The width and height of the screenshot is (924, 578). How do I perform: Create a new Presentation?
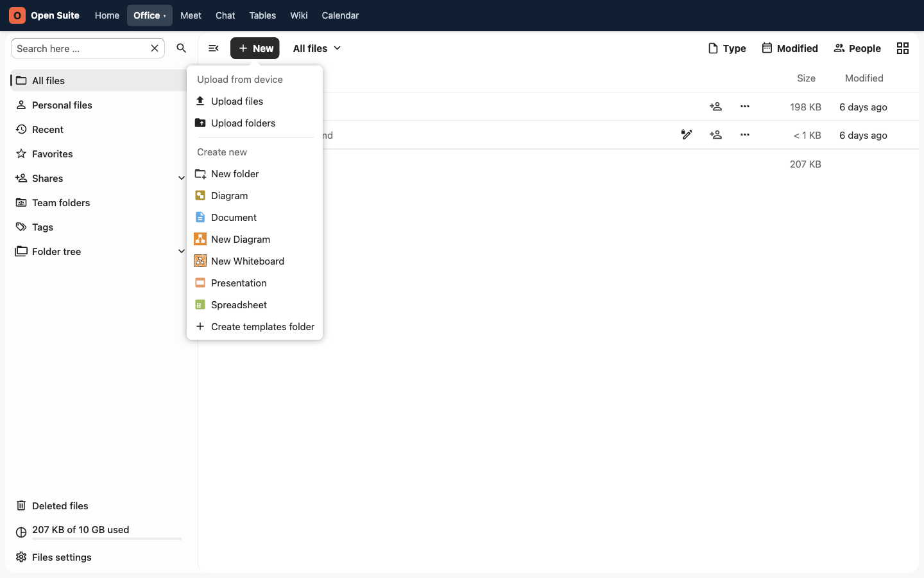coord(255,283)
